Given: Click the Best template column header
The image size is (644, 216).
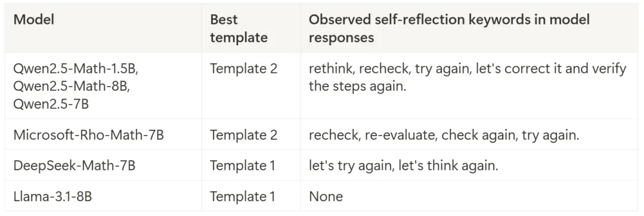Looking at the screenshot, I should [239, 28].
